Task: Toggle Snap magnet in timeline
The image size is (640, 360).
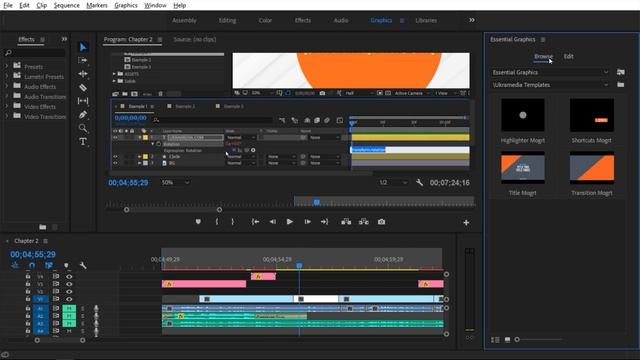Action: [x=32, y=265]
